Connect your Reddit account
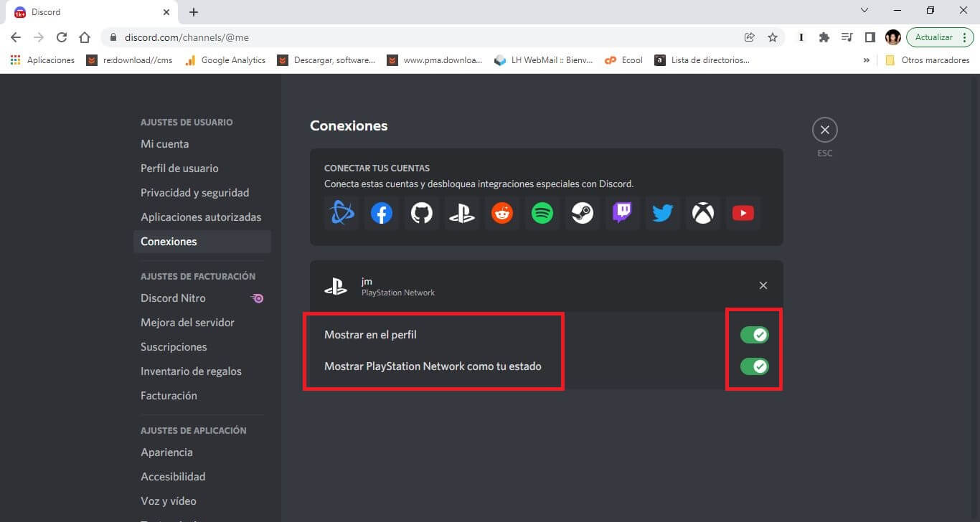The image size is (980, 522). tap(502, 213)
